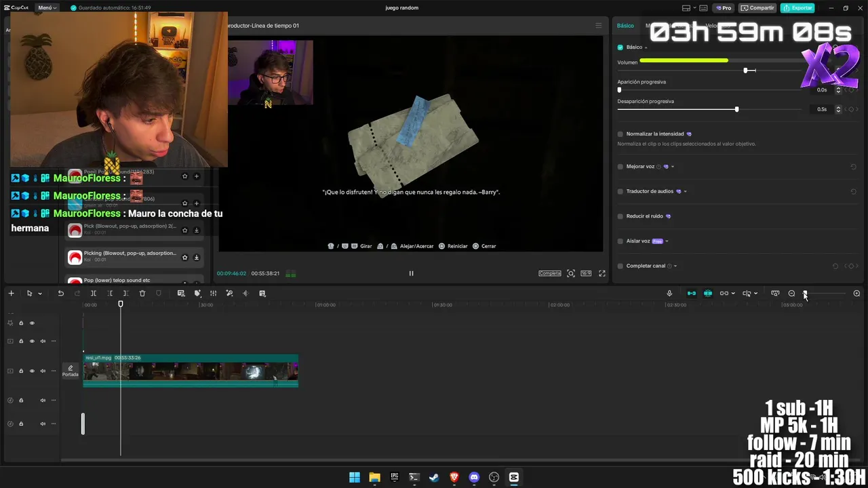Click the Completa quality button
The height and width of the screenshot is (488, 868).
(550, 273)
